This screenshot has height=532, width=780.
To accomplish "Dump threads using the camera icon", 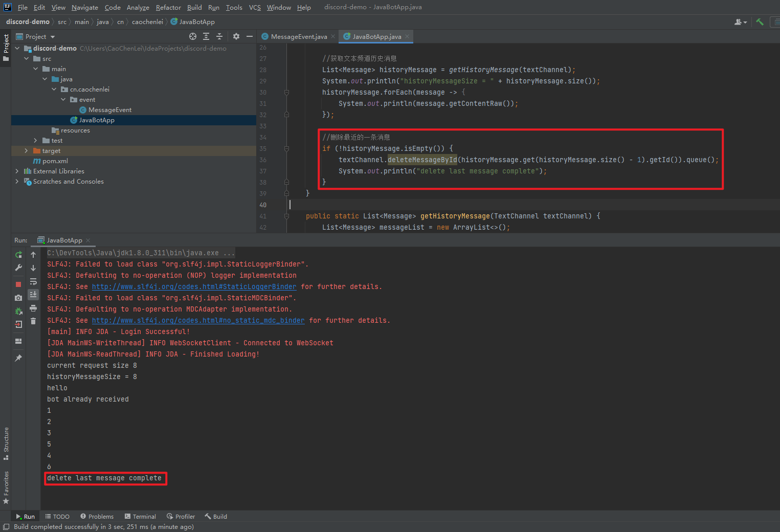I will 18,298.
